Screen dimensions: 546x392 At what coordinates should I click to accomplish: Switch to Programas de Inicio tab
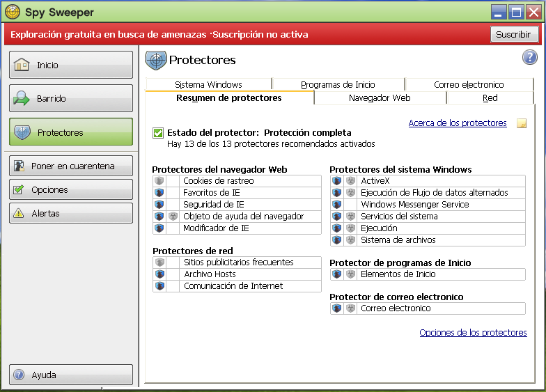pyautogui.click(x=338, y=84)
